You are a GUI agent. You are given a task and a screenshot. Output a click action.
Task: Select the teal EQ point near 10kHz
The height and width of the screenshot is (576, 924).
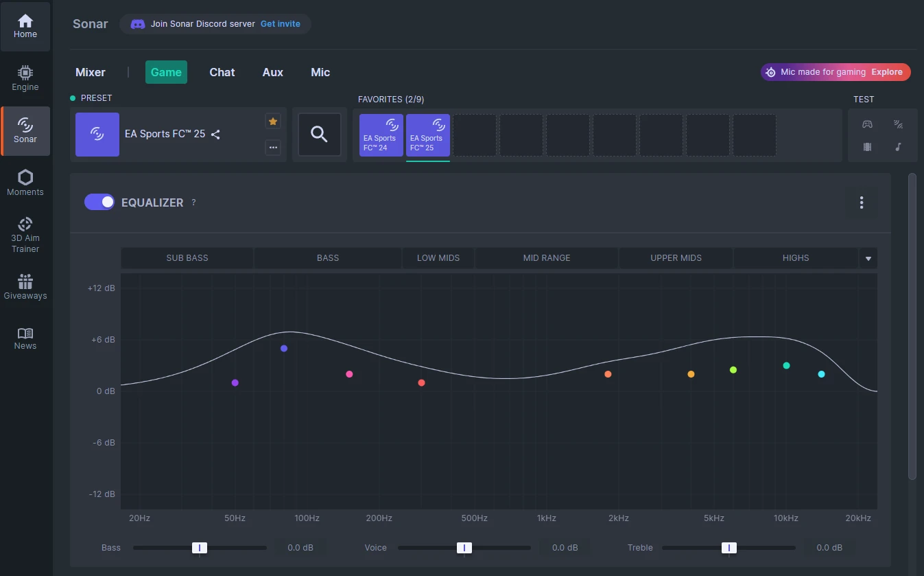[787, 366]
